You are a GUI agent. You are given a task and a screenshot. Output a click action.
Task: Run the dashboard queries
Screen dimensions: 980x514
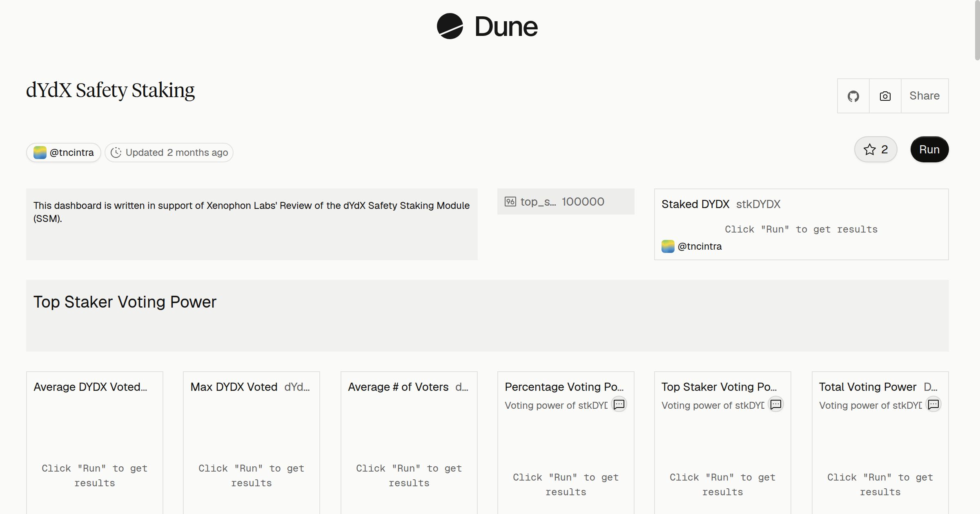pyautogui.click(x=929, y=149)
